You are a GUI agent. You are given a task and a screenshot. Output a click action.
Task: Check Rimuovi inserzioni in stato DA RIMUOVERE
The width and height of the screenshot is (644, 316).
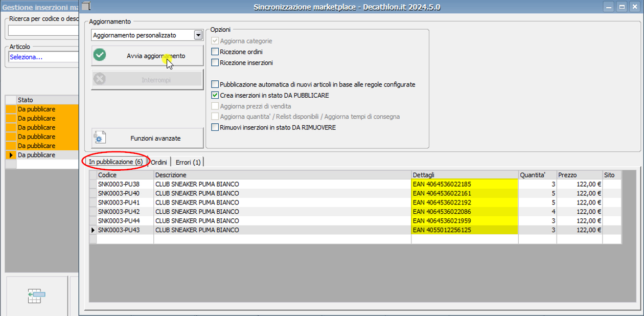[215, 127]
